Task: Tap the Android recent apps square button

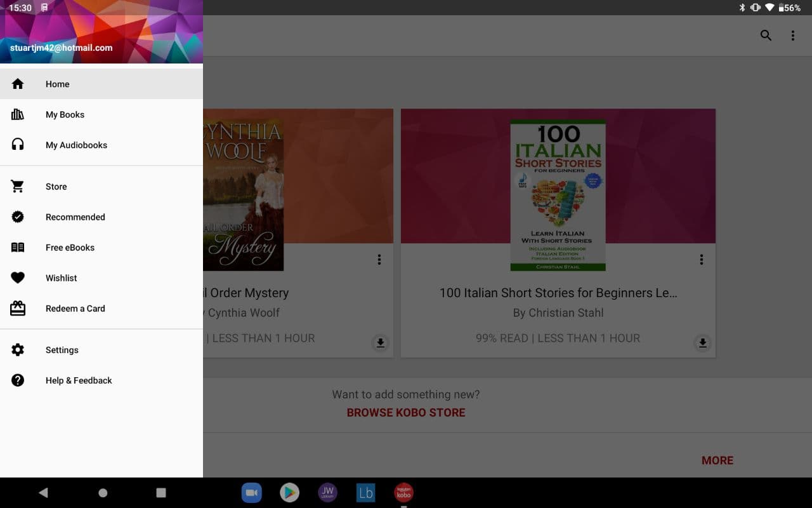Action: pyautogui.click(x=161, y=493)
